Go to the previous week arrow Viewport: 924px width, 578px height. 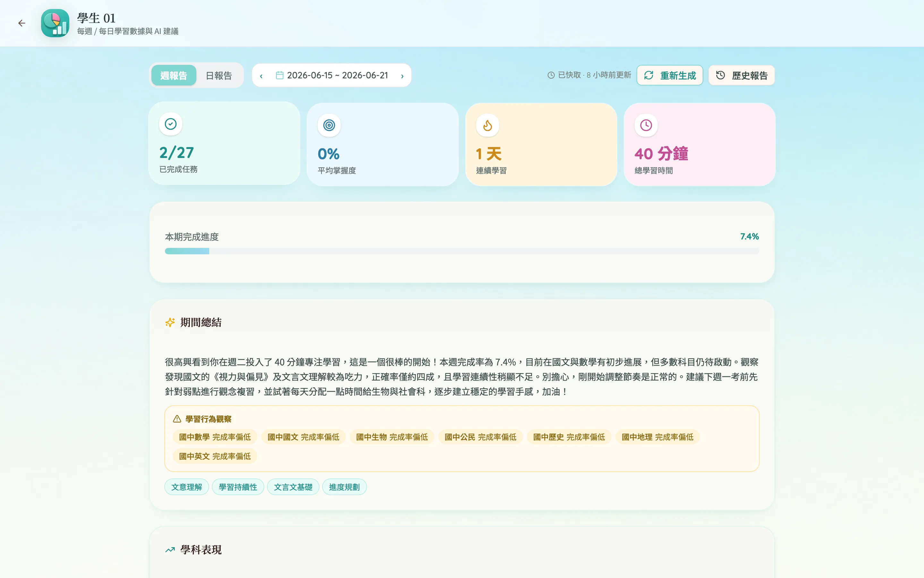[261, 76]
